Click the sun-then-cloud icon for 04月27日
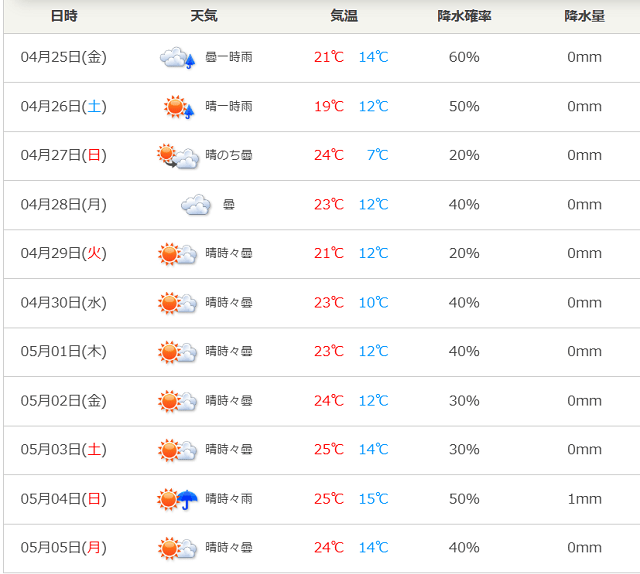640x574 pixels. coord(178,156)
